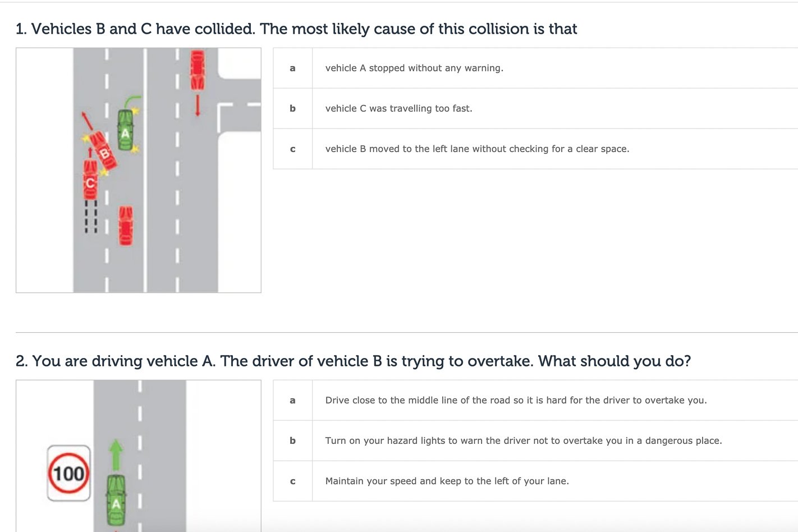The image size is (798, 532).
Task: Click the green forward arrow above vehicle A
Action: 116,455
